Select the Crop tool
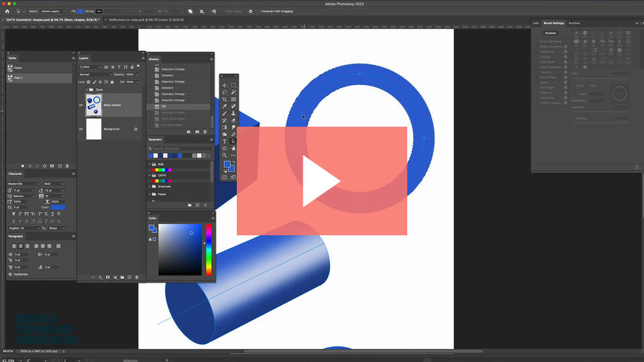 coord(224,99)
